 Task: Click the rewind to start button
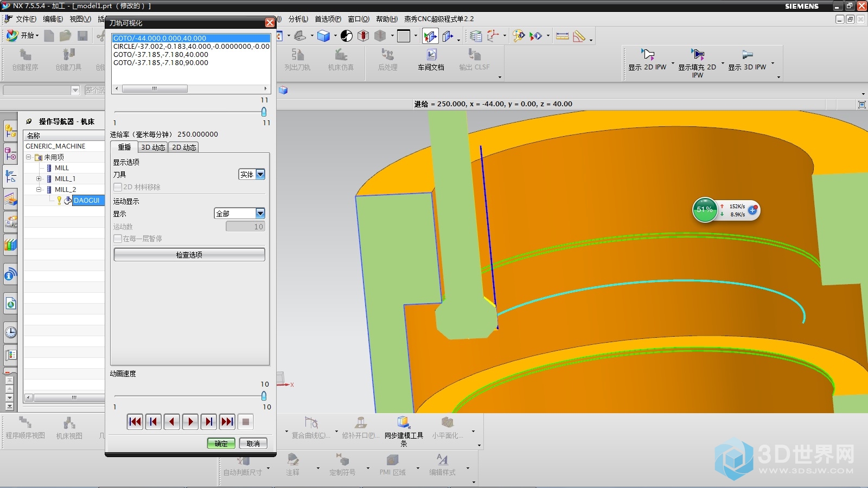pos(135,422)
